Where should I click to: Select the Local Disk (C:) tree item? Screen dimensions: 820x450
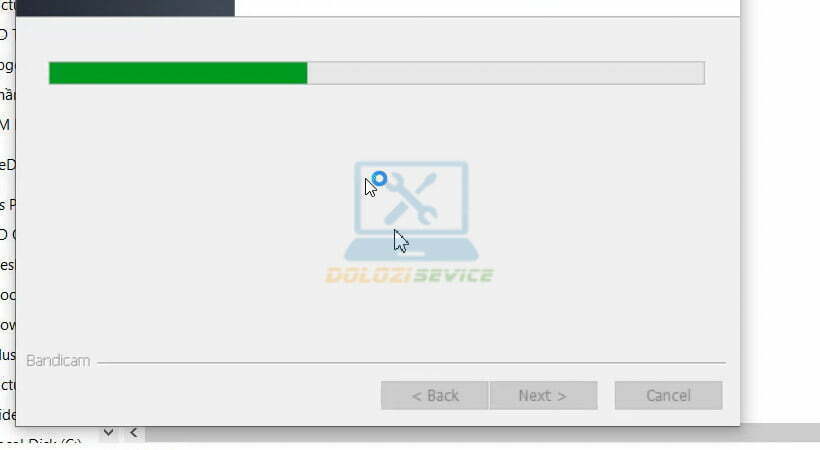pyautogui.click(x=40, y=445)
